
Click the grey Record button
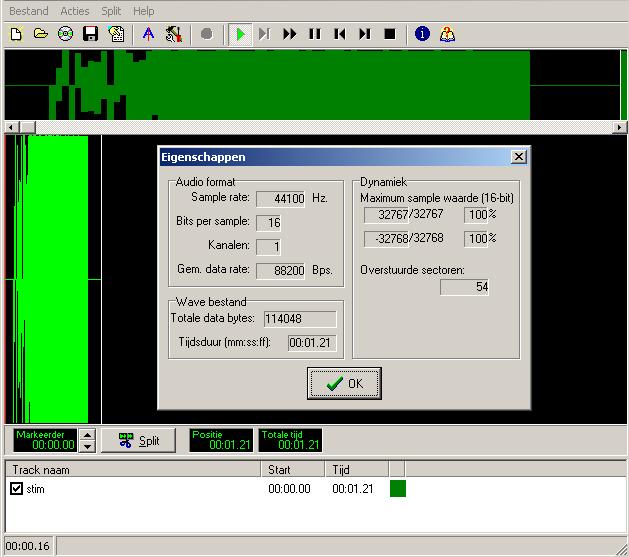[x=207, y=34]
